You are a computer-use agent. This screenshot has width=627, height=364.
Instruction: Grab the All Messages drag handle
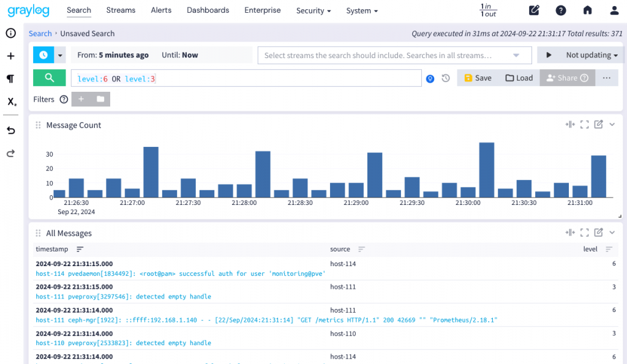coord(38,233)
